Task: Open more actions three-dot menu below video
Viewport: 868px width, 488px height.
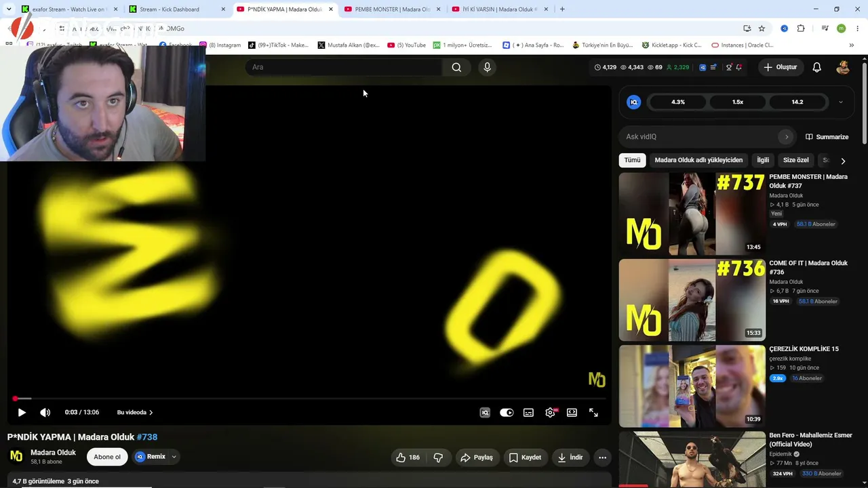Action: [x=602, y=457]
